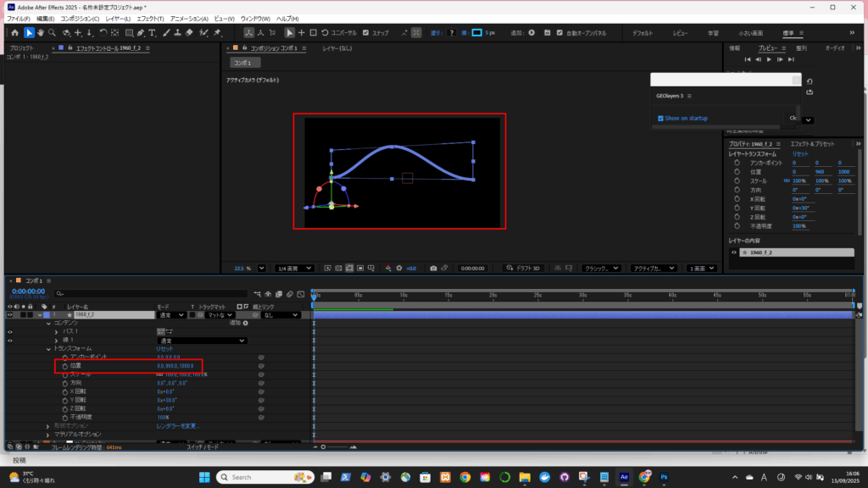Select the Zoom tool in the toolbar
The image size is (868, 488).
[x=53, y=32]
